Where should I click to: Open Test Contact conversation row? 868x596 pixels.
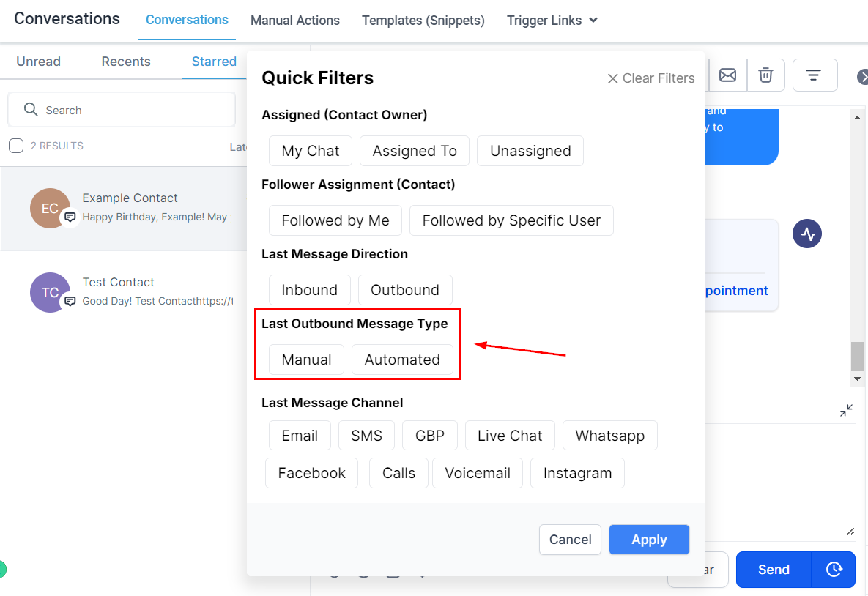click(124, 292)
